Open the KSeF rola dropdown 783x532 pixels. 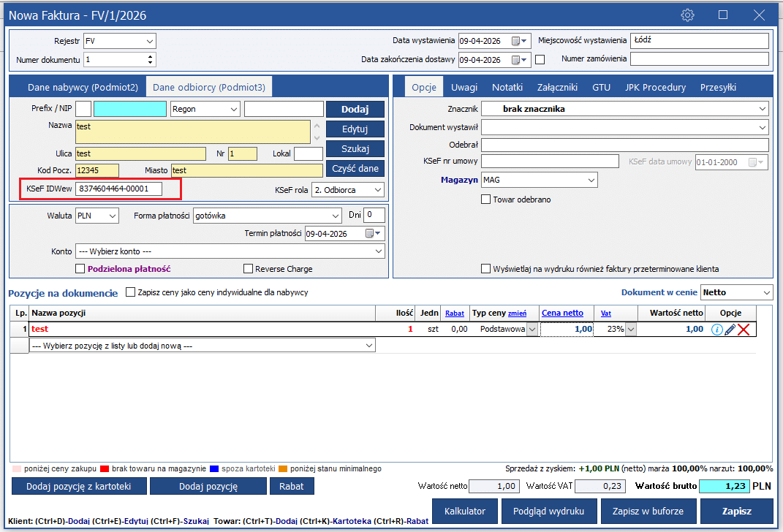(377, 190)
